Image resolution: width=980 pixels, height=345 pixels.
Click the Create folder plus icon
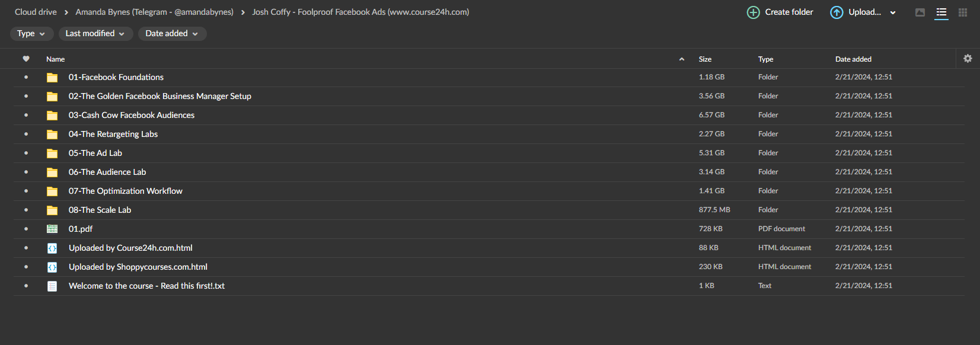click(x=753, y=12)
